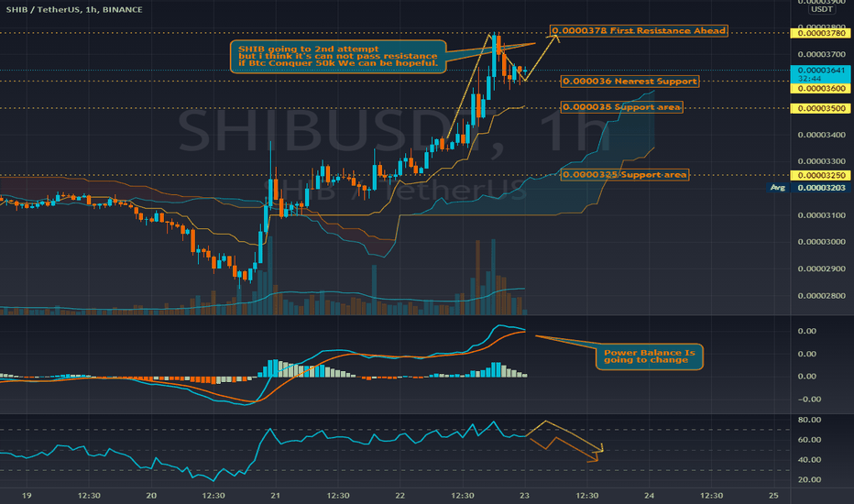This screenshot has width=854, height=504.
Task: Click date label 24 on time axis
Action: pyautogui.click(x=650, y=495)
